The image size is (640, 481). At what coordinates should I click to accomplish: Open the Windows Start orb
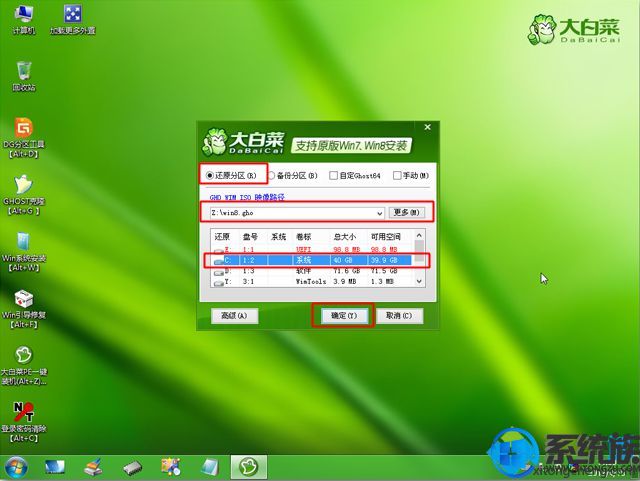(16, 468)
